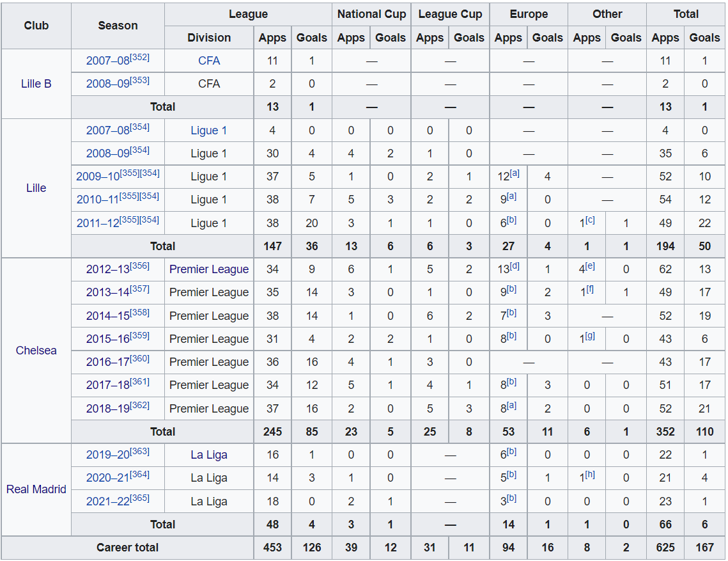728x561 pixels.
Task: Select Lille total apps value 194
Action: pyautogui.click(x=665, y=246)
